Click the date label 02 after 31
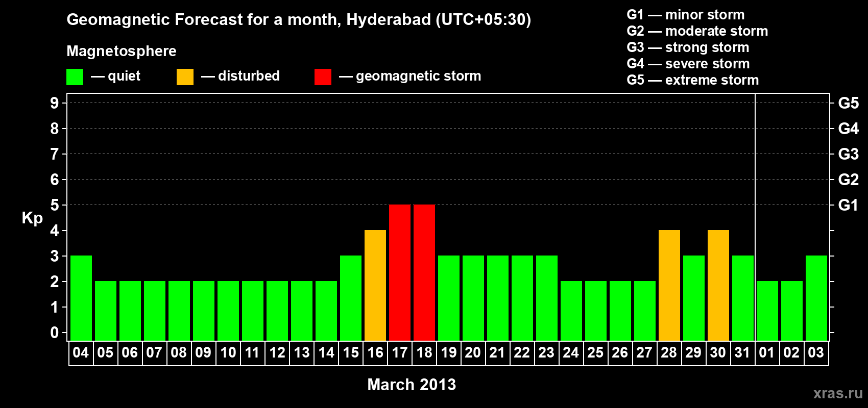Viewport: 868px width, 408px height. pyautogui.click(x=791, y=352)
